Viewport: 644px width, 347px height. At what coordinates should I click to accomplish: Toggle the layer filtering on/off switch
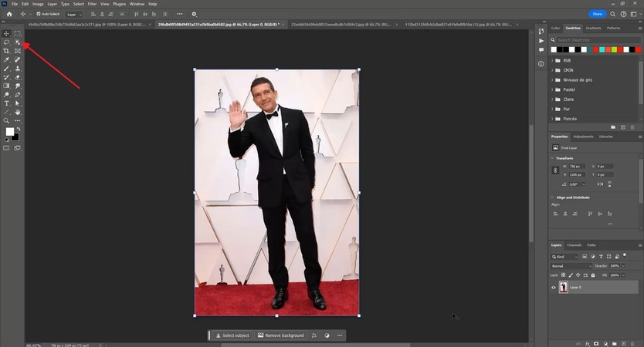(x=625, y=255)
